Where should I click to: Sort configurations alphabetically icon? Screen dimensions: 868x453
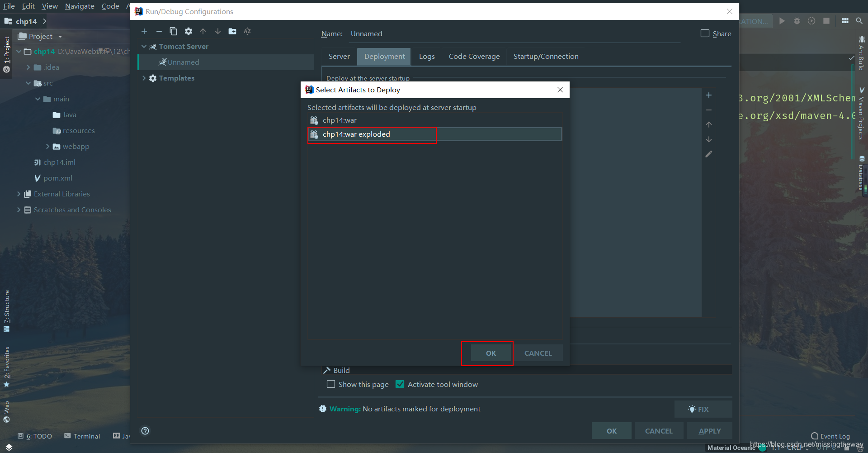point(247,31)
